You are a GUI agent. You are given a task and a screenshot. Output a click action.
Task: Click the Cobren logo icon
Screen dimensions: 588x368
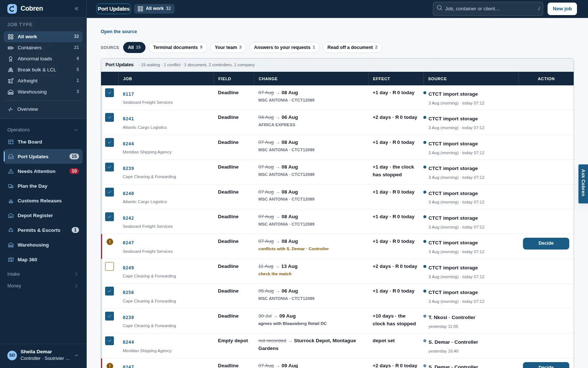pyautogui.click(x=12, y=9)
